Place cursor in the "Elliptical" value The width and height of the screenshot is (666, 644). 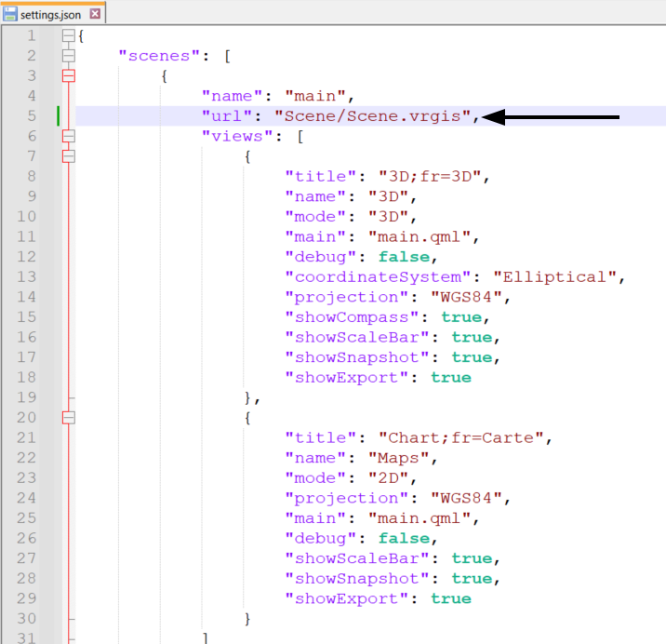554,277
